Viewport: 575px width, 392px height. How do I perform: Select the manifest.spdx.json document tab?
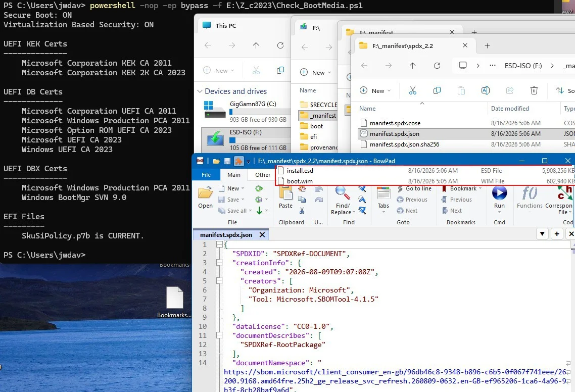point(226,235)
